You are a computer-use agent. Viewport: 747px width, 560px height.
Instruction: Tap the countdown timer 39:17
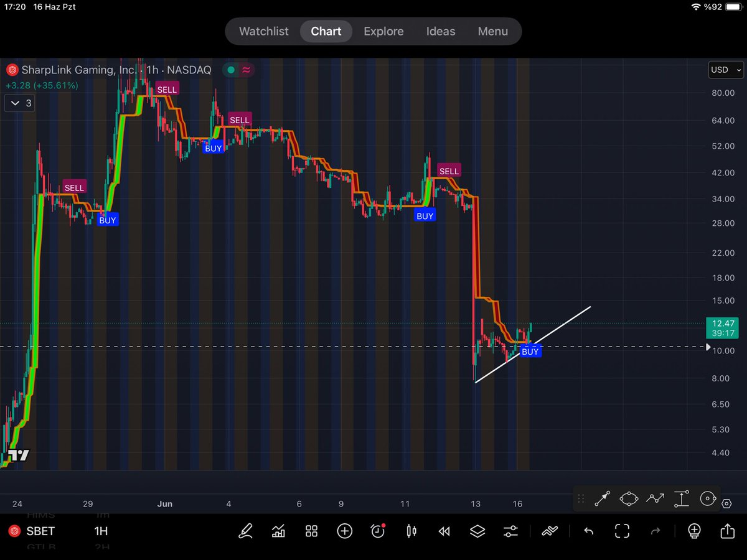click(x=725, y=334)
